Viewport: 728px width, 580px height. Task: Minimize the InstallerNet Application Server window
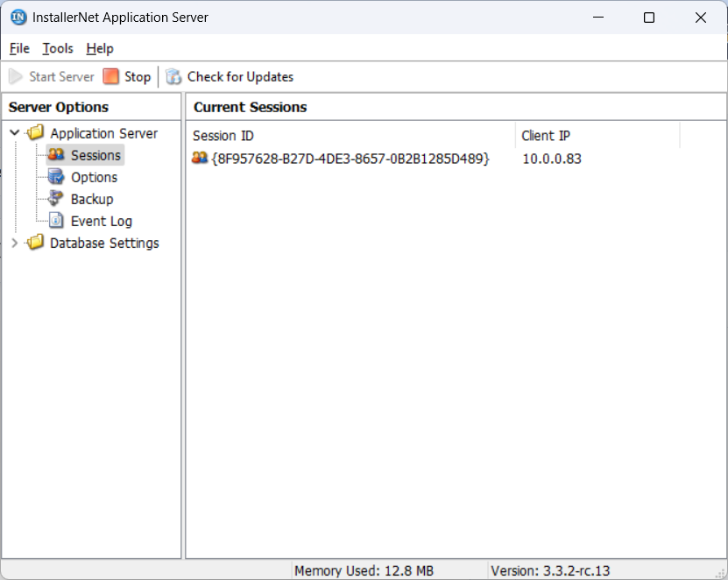point(598,18)
